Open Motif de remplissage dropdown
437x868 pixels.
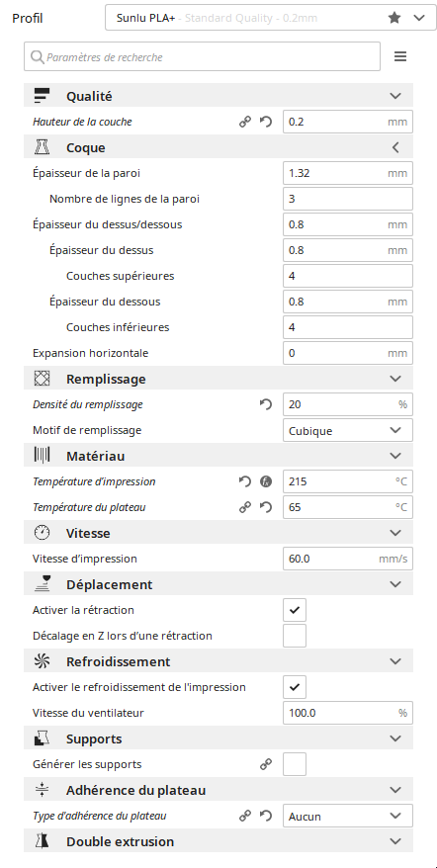(348, 430)
